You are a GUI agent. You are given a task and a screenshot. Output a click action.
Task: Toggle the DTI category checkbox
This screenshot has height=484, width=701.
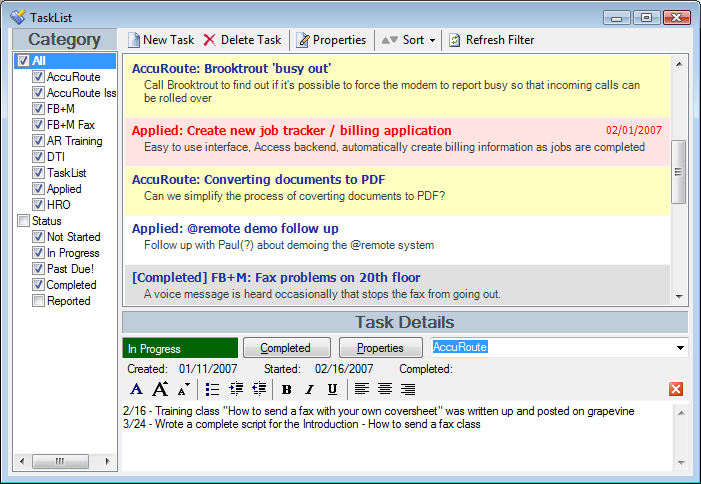pos(38,156)
